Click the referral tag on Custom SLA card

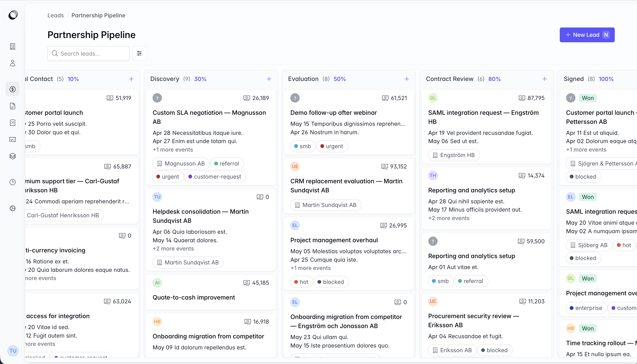pyautogui.click(x=227, y=163)
